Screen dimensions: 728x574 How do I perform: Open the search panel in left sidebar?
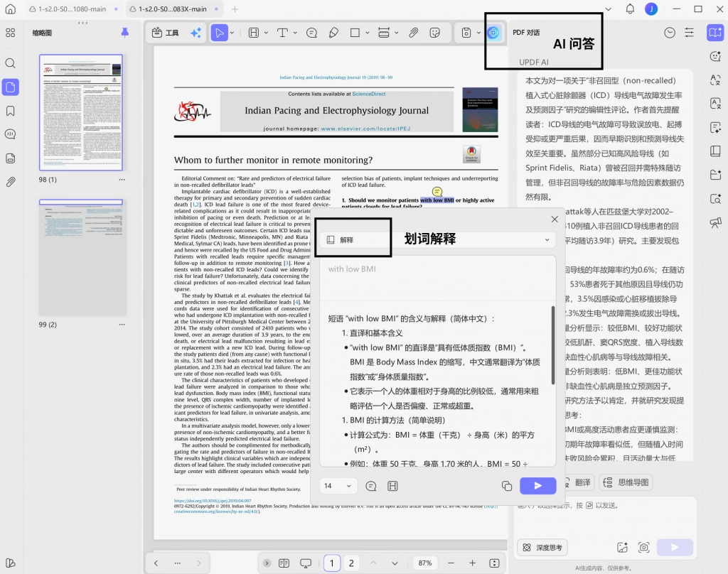point(10,63)
